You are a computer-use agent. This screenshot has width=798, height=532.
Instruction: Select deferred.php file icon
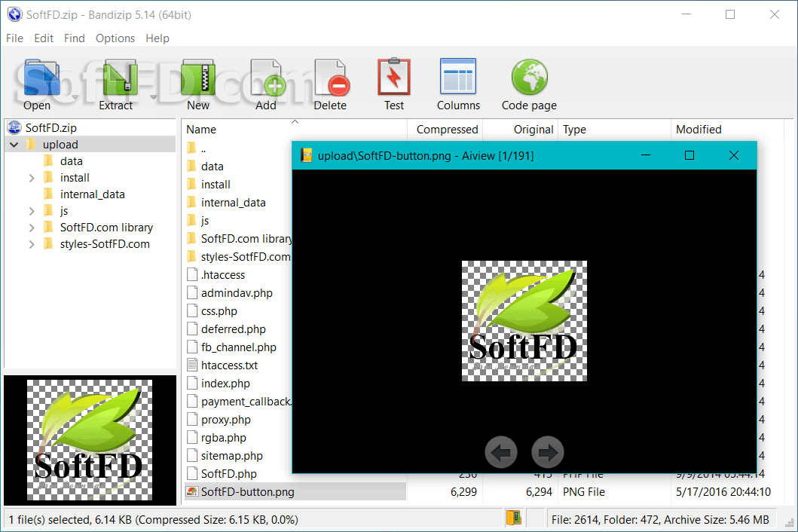pyautogui.click(x=192, y=329)
